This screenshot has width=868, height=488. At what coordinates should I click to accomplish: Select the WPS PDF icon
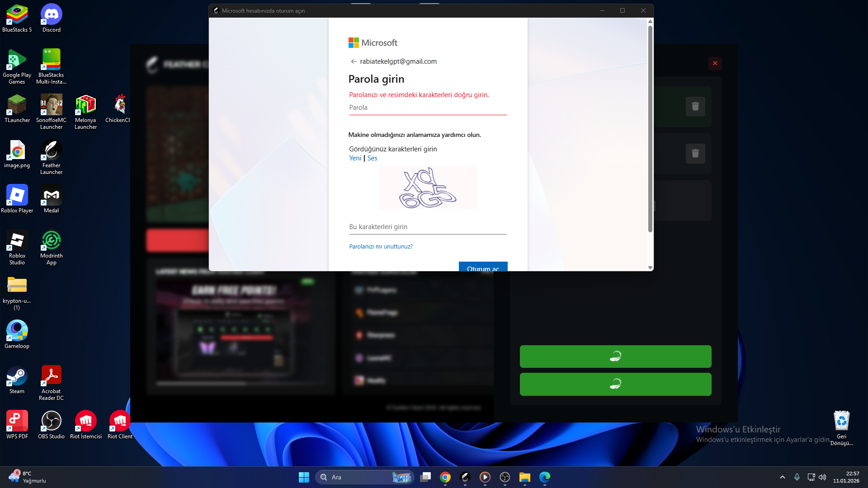tap(17, 425)
